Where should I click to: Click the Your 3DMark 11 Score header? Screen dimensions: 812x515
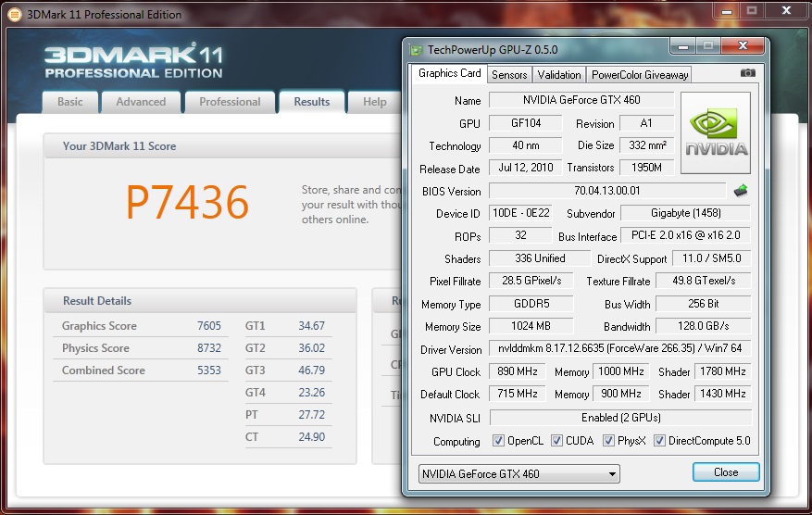[x=223, y=146]
